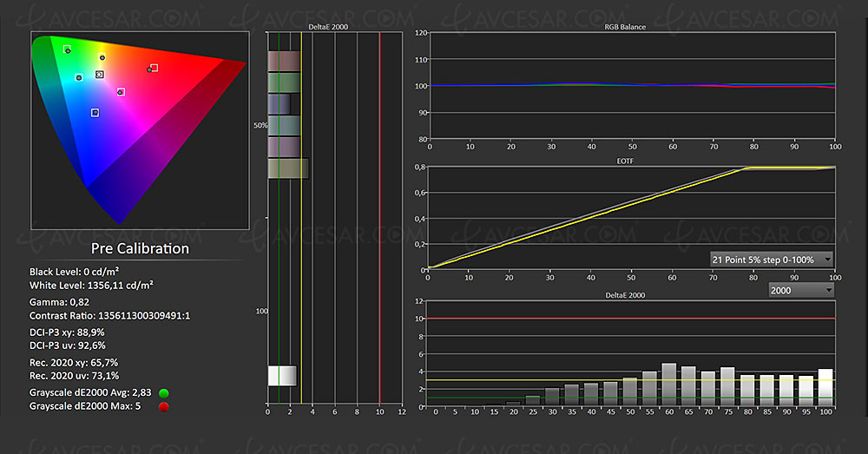Click the yellow color bar in DeltaE chart
This screenshot has height=454, width=868.
coord(288,168)
